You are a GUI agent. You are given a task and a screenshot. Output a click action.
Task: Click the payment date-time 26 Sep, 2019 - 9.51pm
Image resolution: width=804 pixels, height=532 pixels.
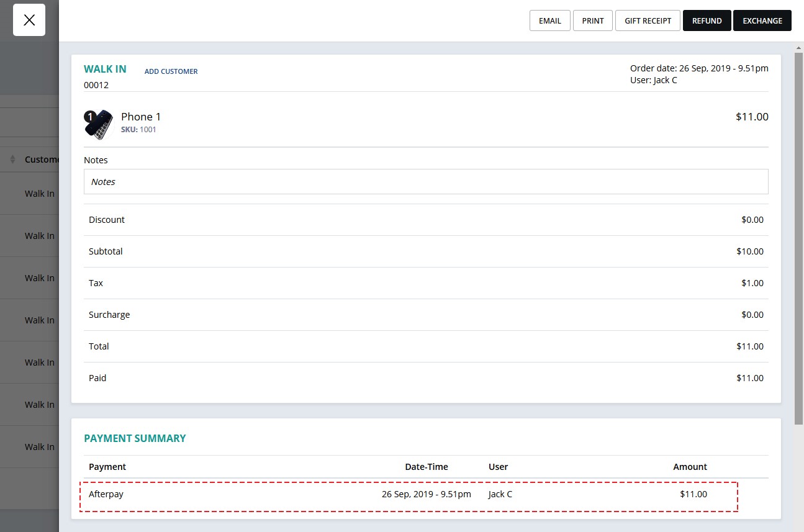point(427,494)
